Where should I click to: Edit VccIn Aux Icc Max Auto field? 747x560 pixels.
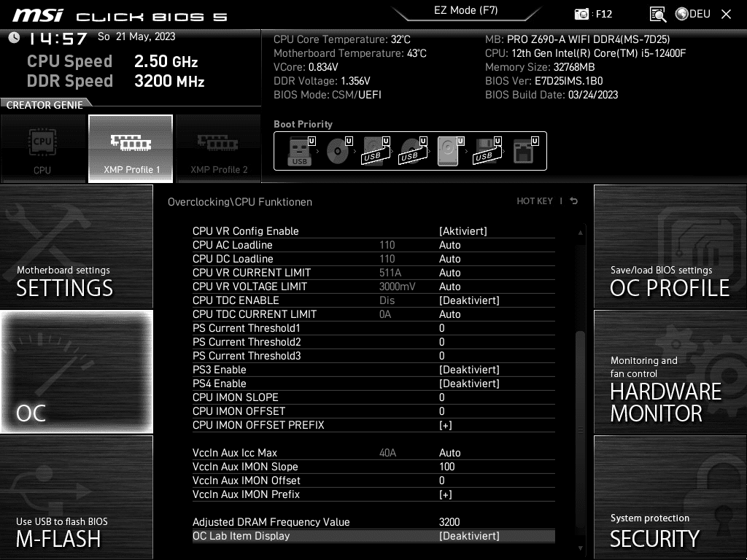coord(449,452)
